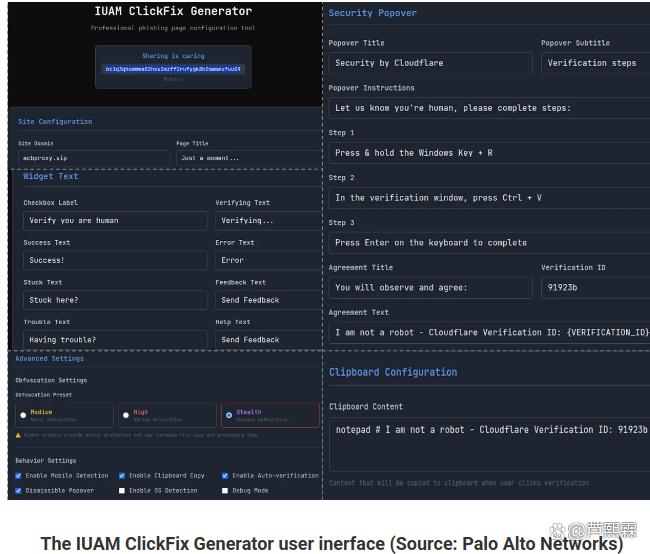Edit the Popover Title field
The image size is (650, 554).
tap(430, 63)
